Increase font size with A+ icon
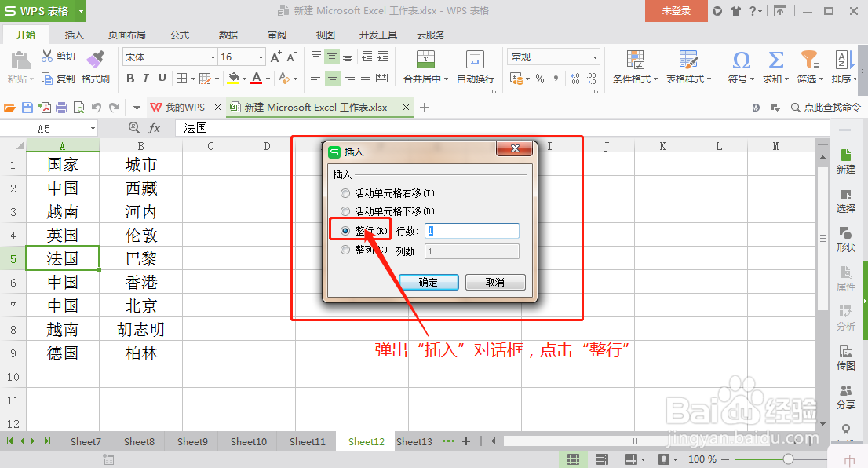The width and height of the screenshot is (868, 468). (275, 57)
